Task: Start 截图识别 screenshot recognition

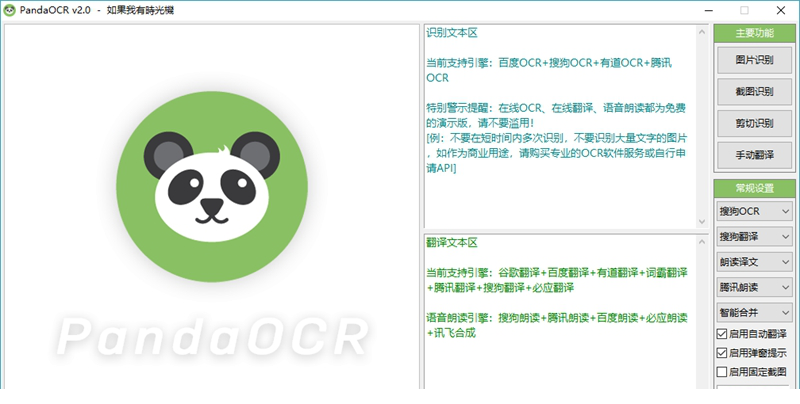Action: click(754, 92)
